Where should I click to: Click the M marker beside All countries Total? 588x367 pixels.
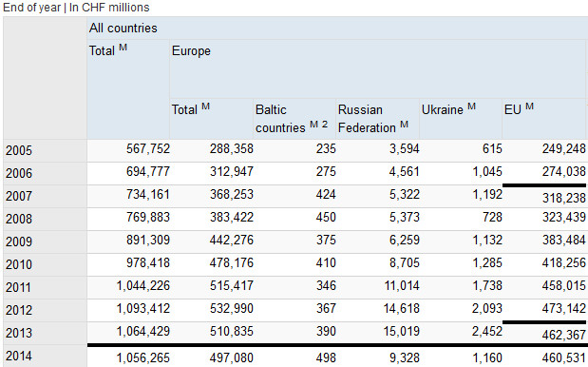(x=123, y=48)
